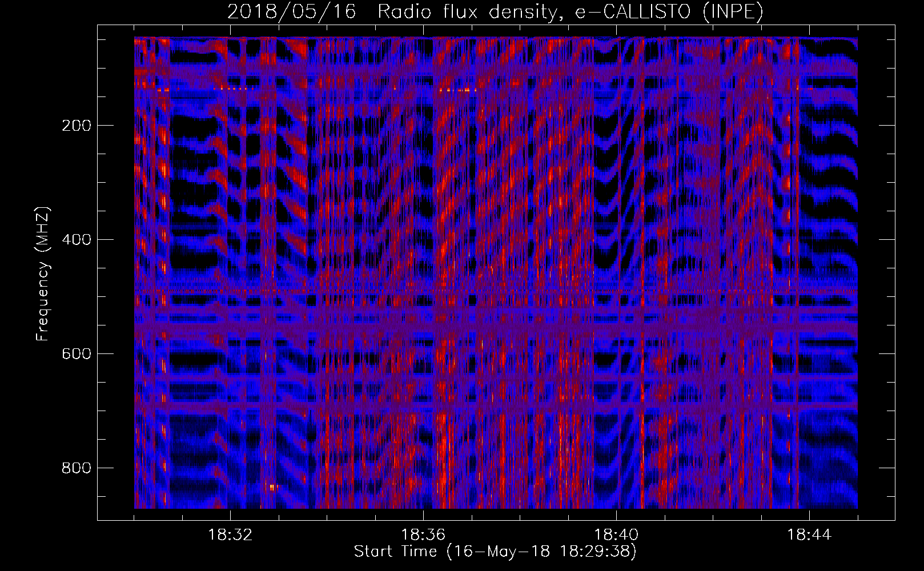Click the 200 frequency tick label
Image resolution: width=924 pixels, height=571 pixels.
pyautogui.click(x=77, y=126)
